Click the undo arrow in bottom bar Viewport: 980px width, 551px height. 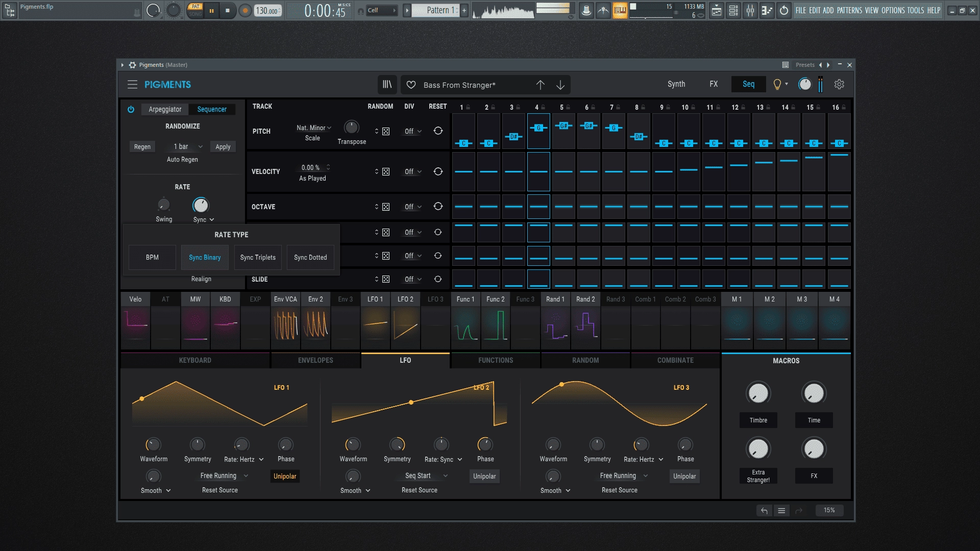(764, 510)
